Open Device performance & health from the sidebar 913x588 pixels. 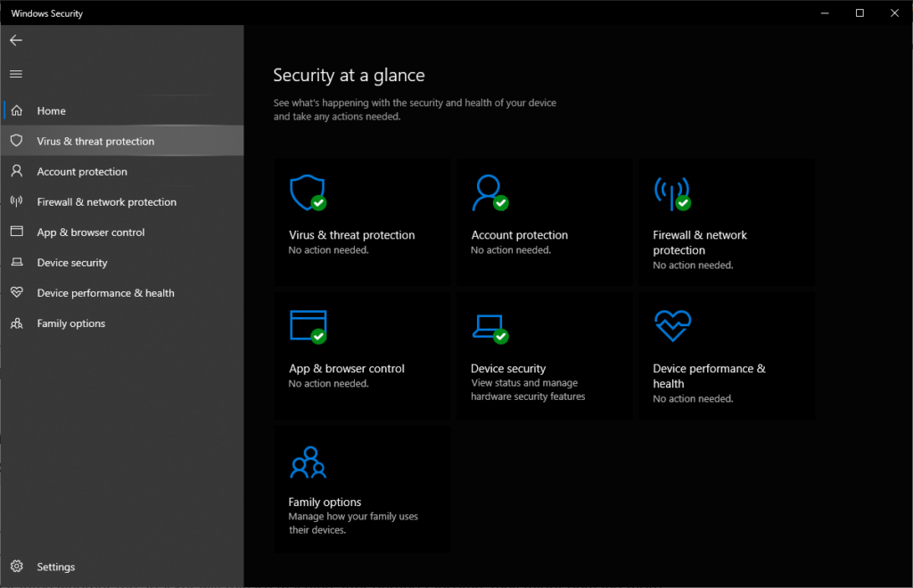(x=107, y=292)
